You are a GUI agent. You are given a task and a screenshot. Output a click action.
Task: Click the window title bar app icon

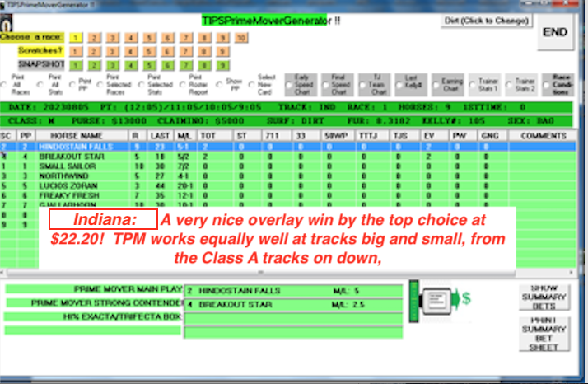(2, 5)
